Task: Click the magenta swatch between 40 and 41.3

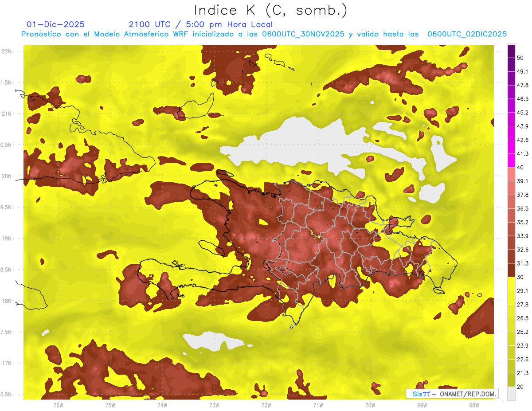Action: 512,160
